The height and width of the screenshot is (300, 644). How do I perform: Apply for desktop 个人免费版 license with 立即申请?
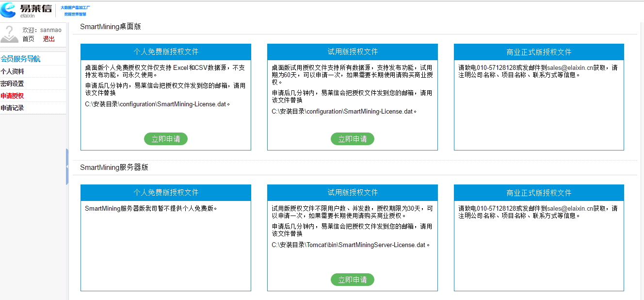pos(166,139)
